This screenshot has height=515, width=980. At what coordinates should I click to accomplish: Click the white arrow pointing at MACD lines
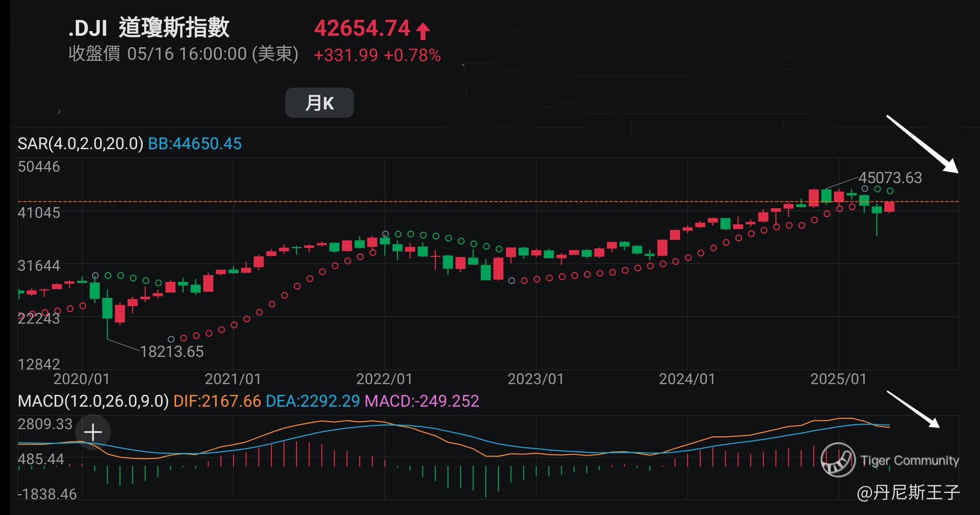click(x=913, y=409)
